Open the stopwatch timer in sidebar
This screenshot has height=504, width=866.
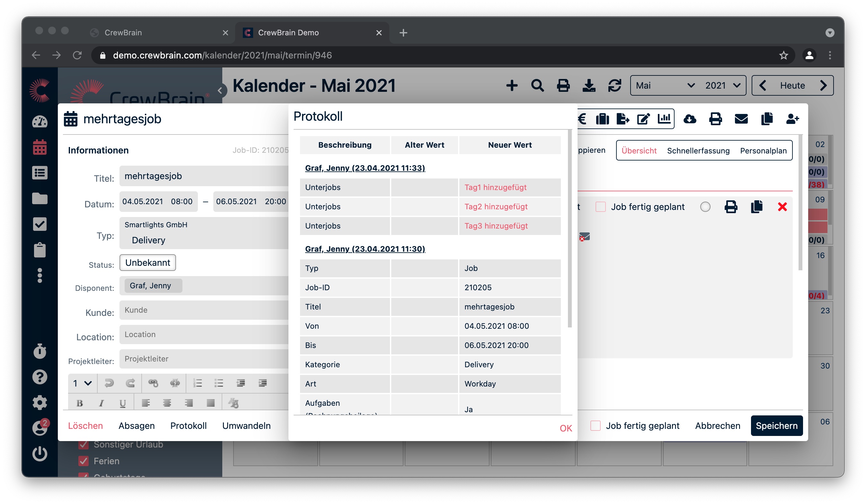click(40, 351)
